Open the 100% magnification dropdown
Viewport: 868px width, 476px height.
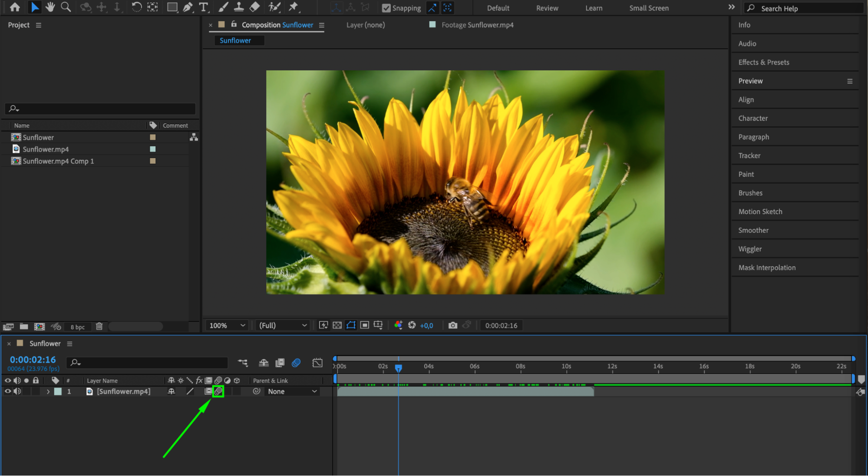(x=227, y=325)
